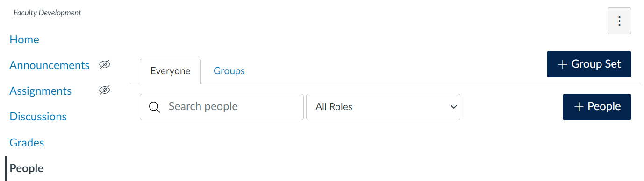Click the plus icon on Group Set button
The width and height of the screenshot is (644, 181).
(x=563, y=64)
